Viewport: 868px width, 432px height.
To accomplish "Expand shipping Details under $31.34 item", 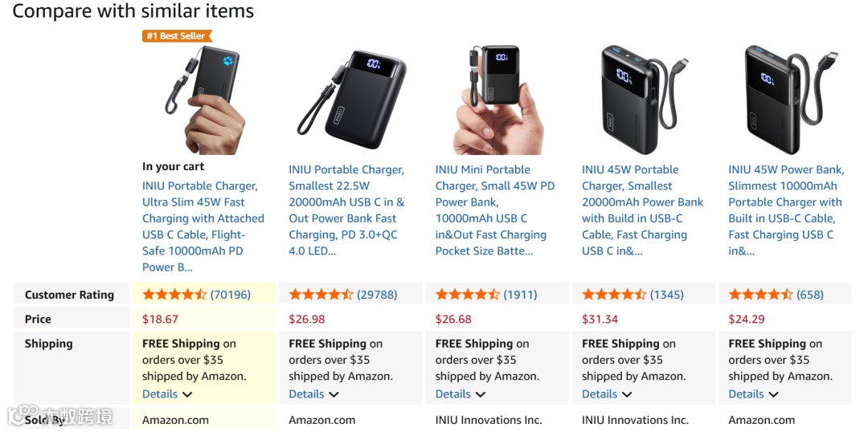I will point(607,394).
